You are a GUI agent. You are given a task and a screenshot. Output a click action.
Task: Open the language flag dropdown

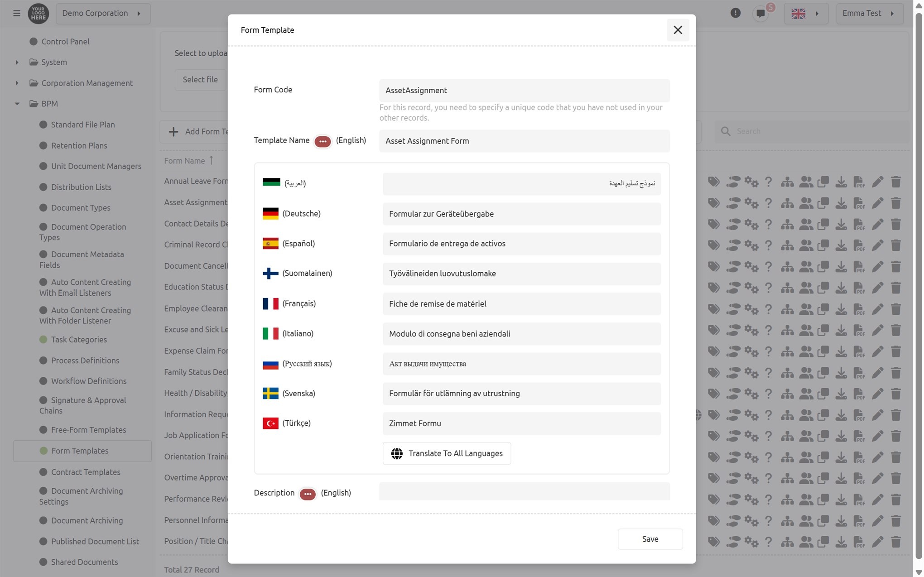tap(806, 14)
